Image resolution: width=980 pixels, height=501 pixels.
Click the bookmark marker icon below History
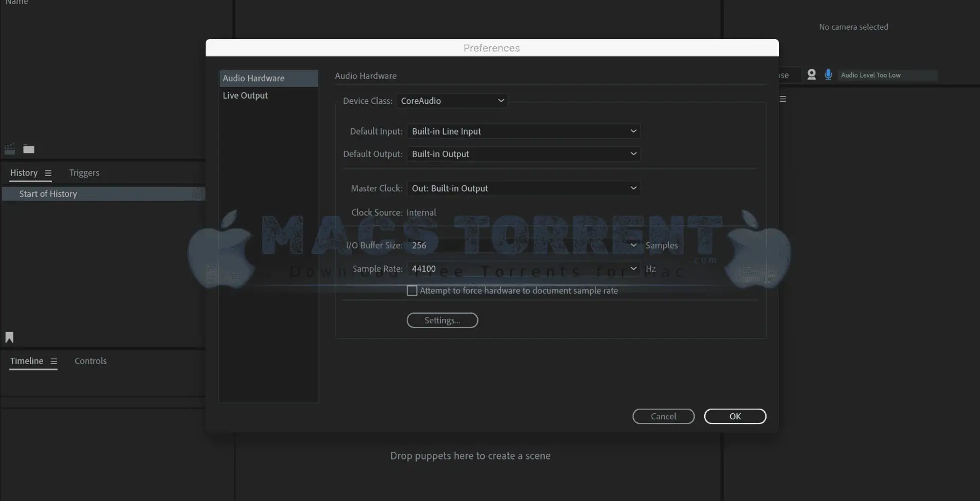(x=9, y=337)
